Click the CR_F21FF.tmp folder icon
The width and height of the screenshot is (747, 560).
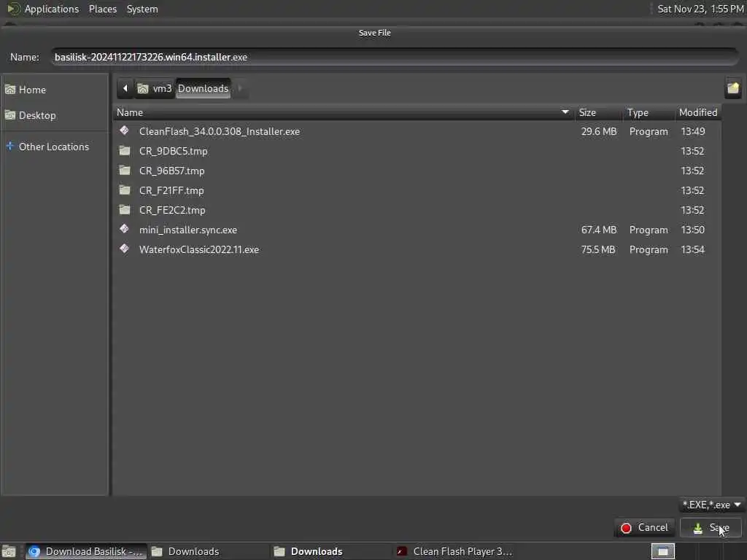coord(124,190)
